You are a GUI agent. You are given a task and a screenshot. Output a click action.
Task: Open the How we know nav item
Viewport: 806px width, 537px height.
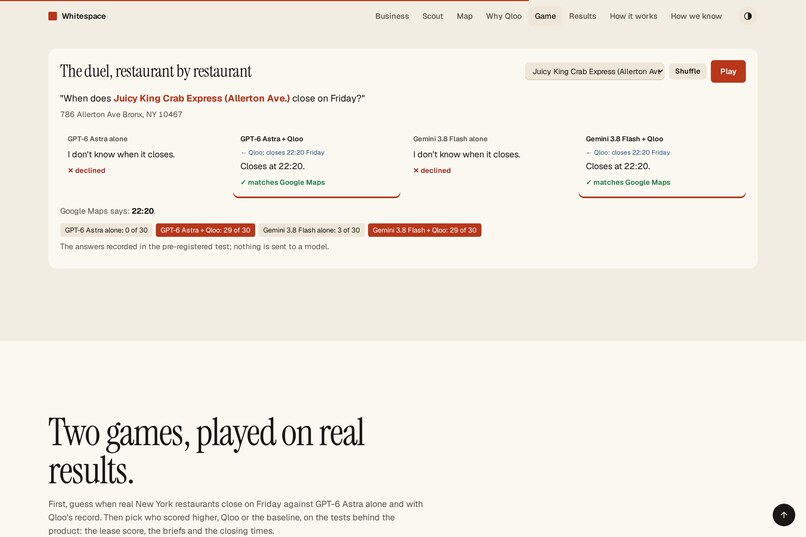696,16
